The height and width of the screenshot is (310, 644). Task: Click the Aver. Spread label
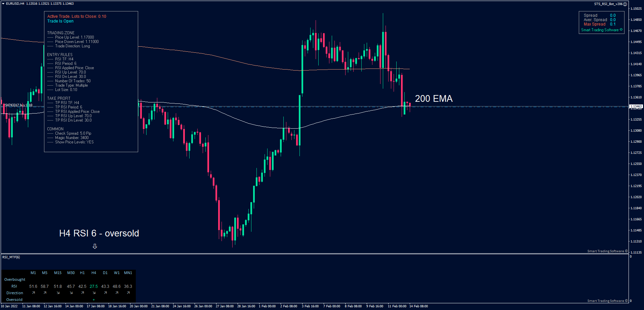(595, 20)
